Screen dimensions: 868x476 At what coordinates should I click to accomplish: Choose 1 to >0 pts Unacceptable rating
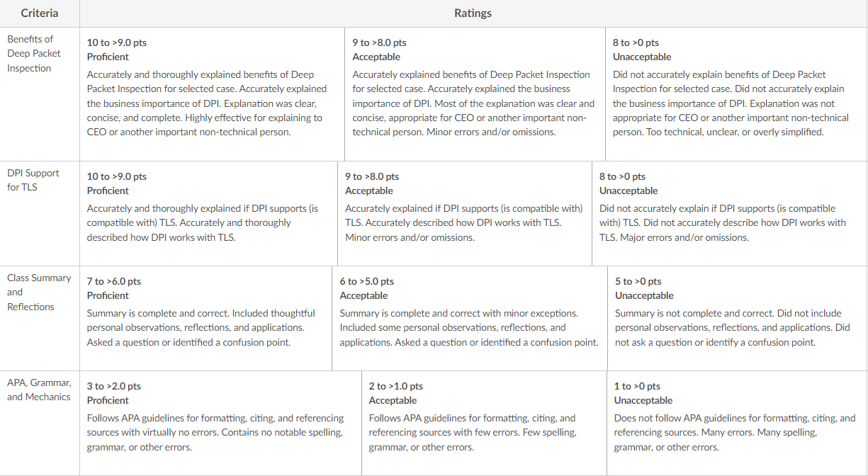click(x=737, y=423)
